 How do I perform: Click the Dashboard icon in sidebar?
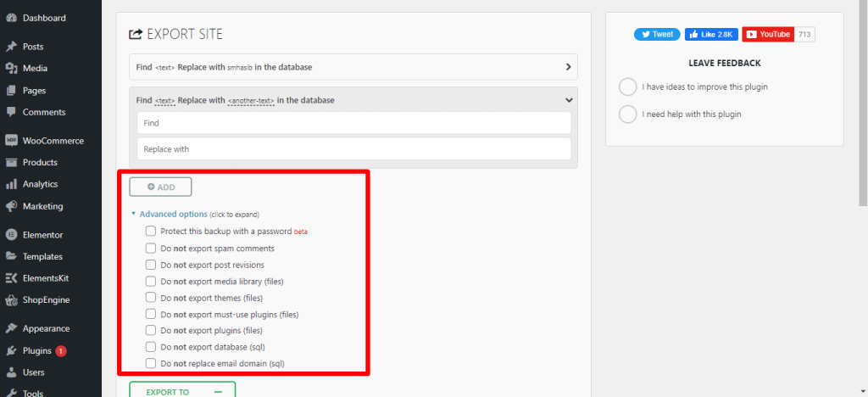point(11,18)
